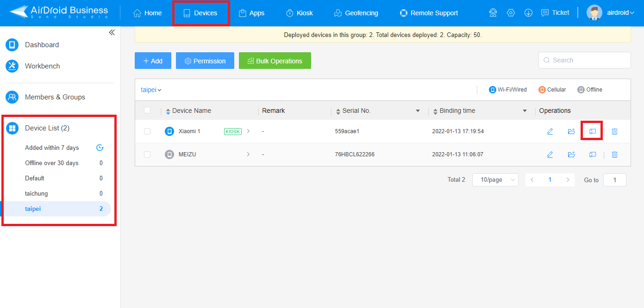Check the Xiaomi 1 row checkbox

click(x=147, y=131)
